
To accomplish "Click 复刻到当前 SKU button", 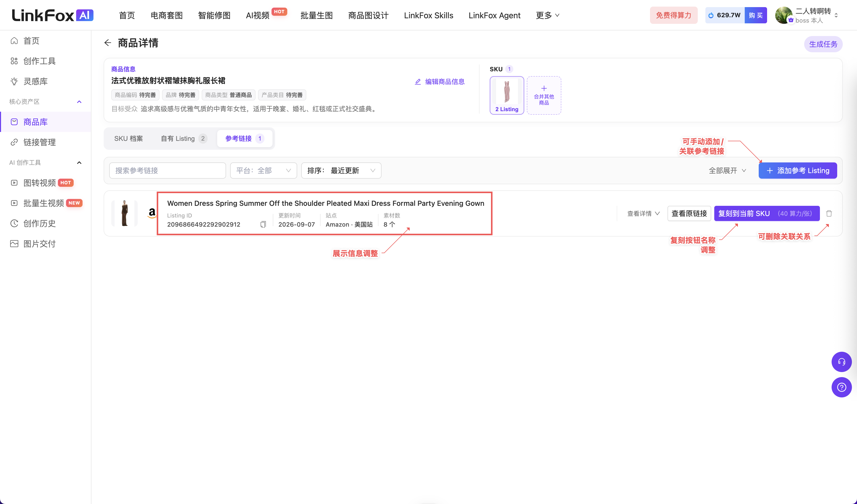I will [767, 213].
